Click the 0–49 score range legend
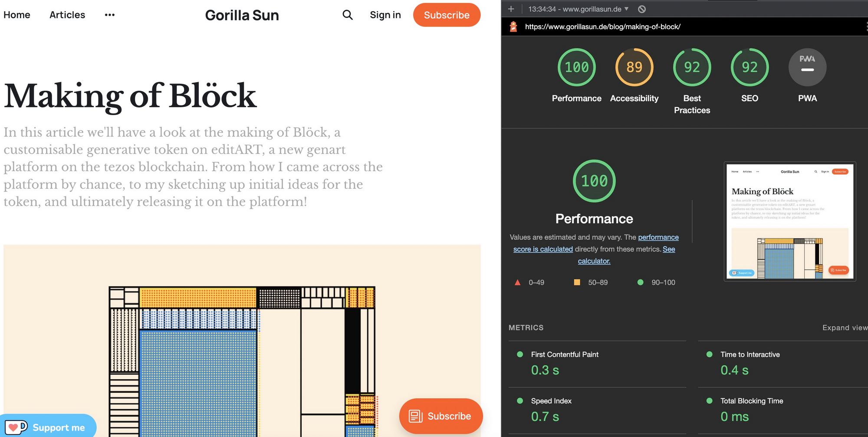The width and height of the screenshot is (868, 437). [x=529, y=282]
